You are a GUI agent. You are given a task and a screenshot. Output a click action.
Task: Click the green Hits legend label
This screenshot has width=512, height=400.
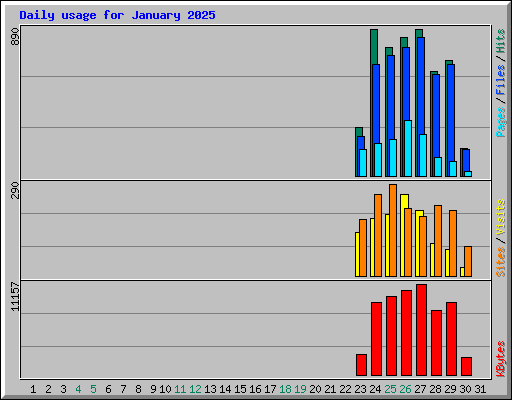[x=501, y=41]
